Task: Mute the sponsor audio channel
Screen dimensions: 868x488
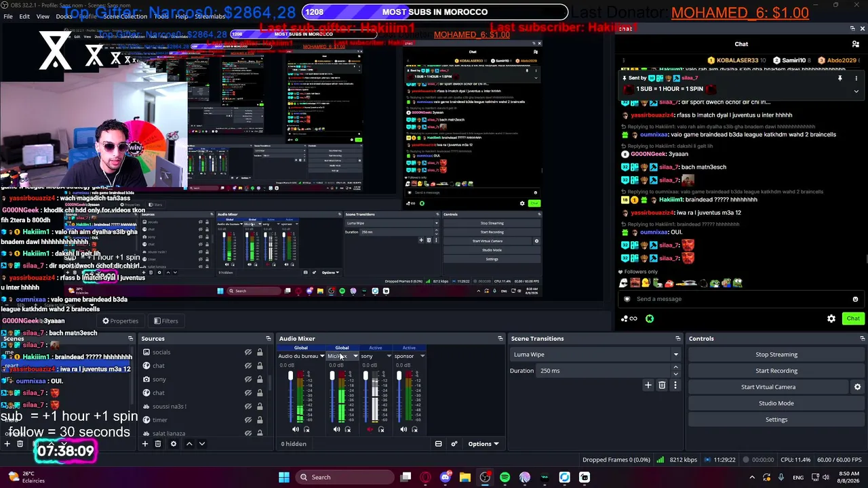Action: [403, 429]
